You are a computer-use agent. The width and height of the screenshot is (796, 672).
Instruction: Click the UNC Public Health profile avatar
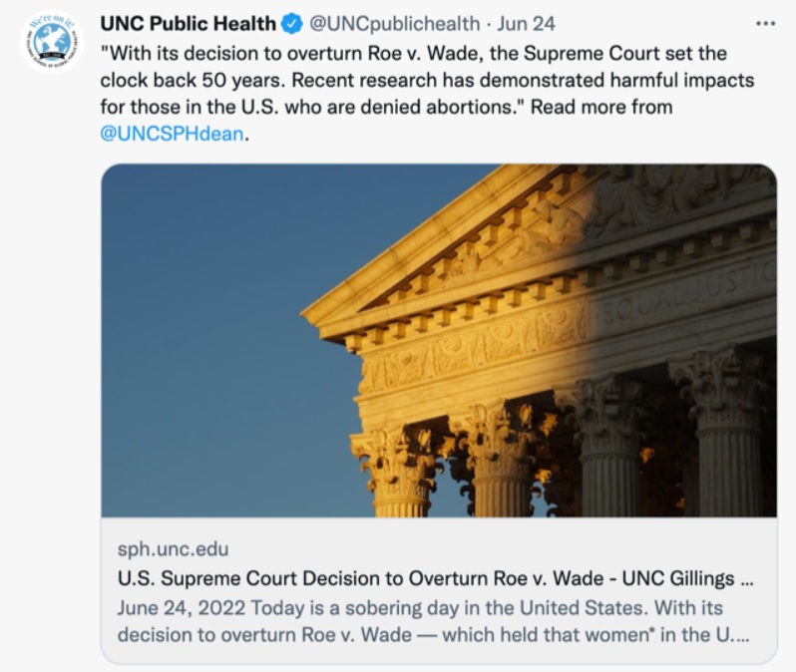tap(52, 42)
